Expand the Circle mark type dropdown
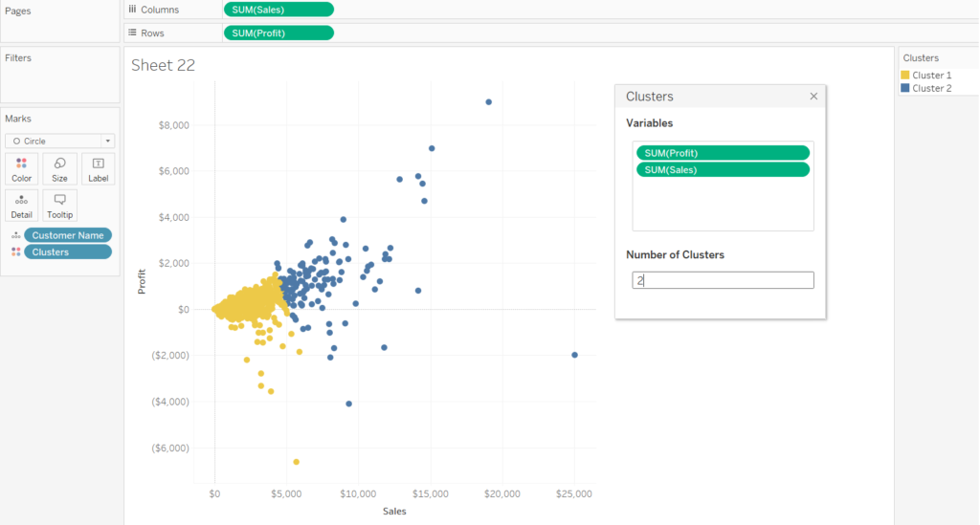 tap(107, 141)
